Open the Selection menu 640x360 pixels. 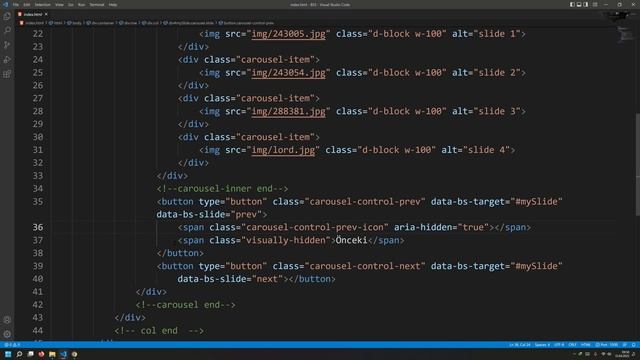[42, 4]
